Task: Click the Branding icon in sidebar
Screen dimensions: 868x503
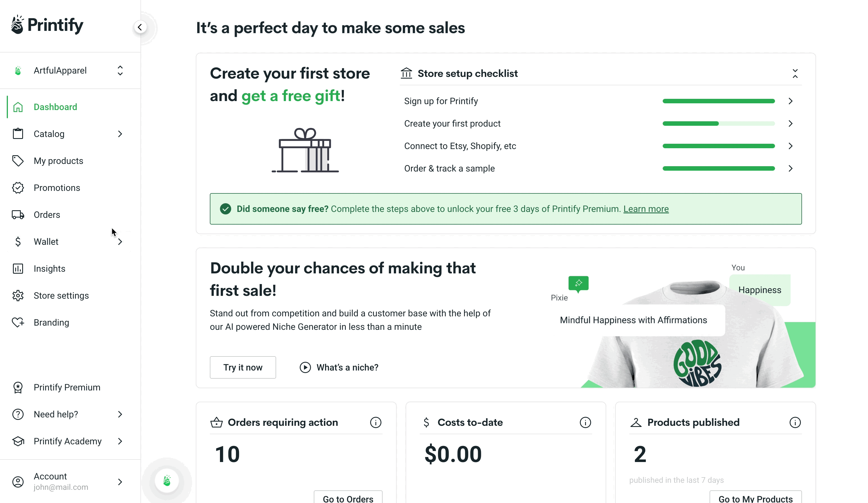Action: click(18, 322)
